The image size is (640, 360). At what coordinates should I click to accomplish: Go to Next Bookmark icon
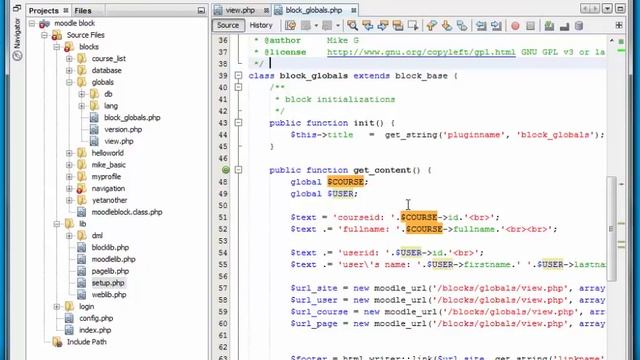point(447,26)
